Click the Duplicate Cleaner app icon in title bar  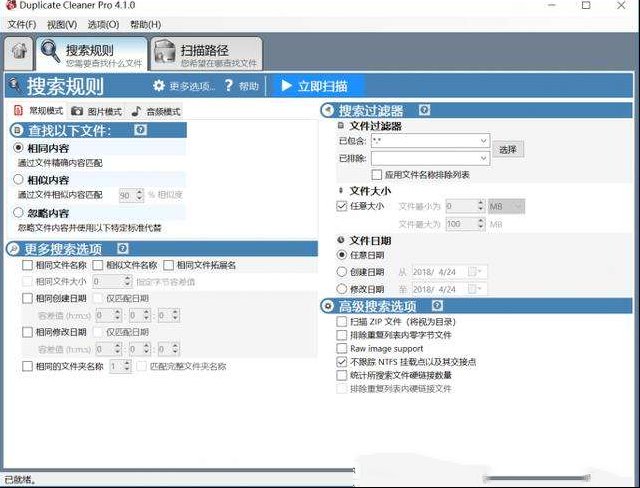point(11,5)
